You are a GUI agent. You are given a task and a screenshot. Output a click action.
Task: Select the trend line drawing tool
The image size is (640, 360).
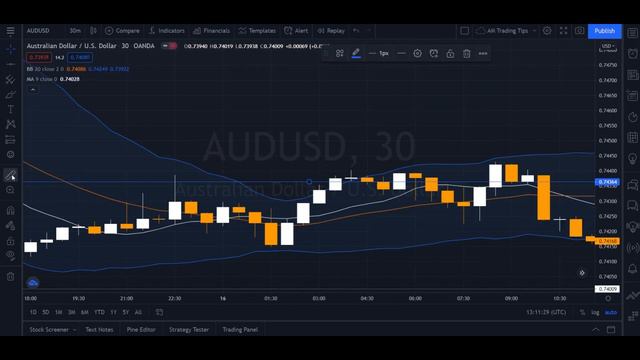[x=10, y=64]
